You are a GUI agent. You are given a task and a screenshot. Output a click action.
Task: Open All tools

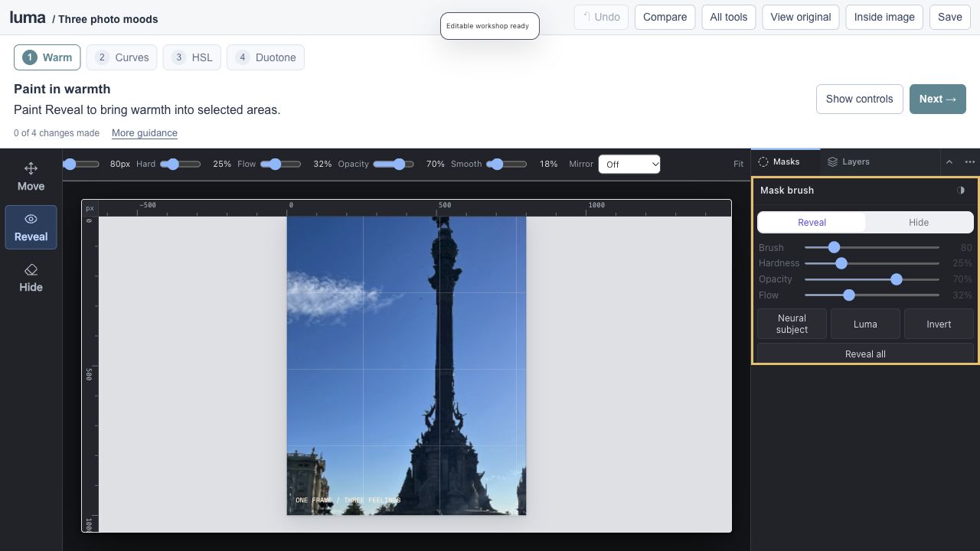pyautogui.click(x=728, y=17)
